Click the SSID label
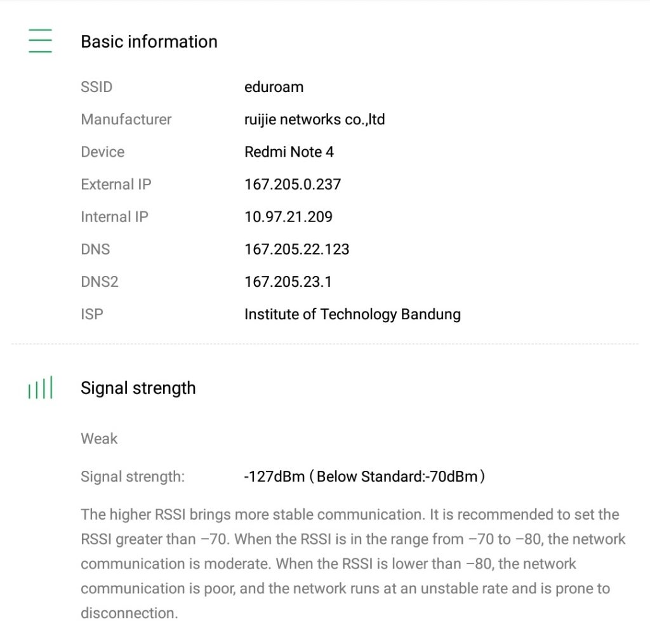This screenshot has height=644, width=650. (96, 87)
